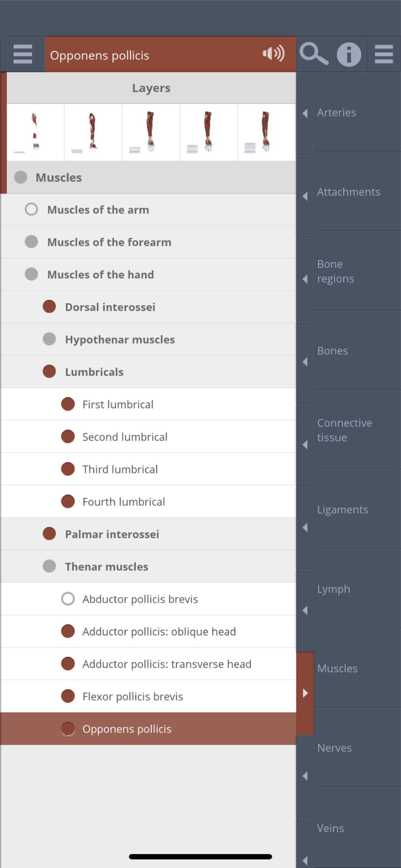
Task: Select the third layer thumbnail
Action: (151, 132)
